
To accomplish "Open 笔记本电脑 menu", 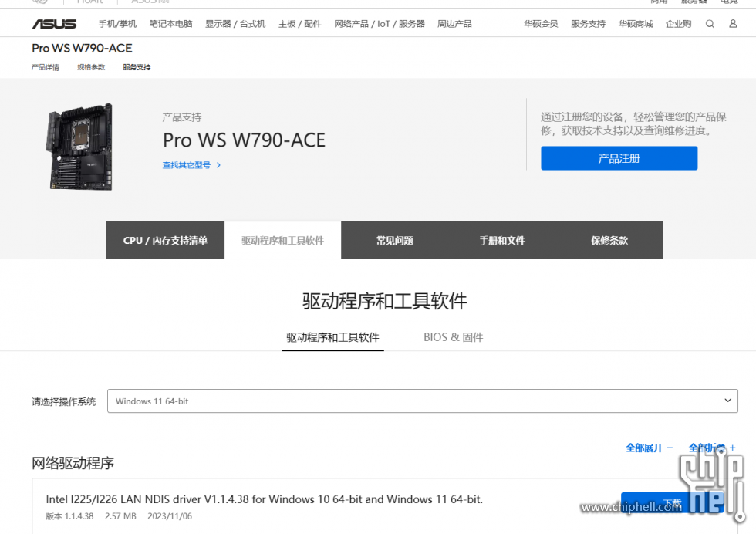I will (170, 24).
